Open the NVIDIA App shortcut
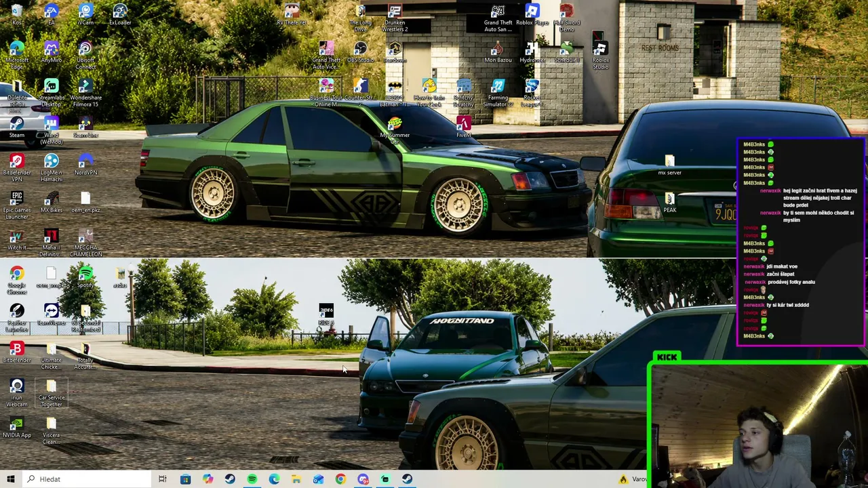 click(x=17, y=426)
